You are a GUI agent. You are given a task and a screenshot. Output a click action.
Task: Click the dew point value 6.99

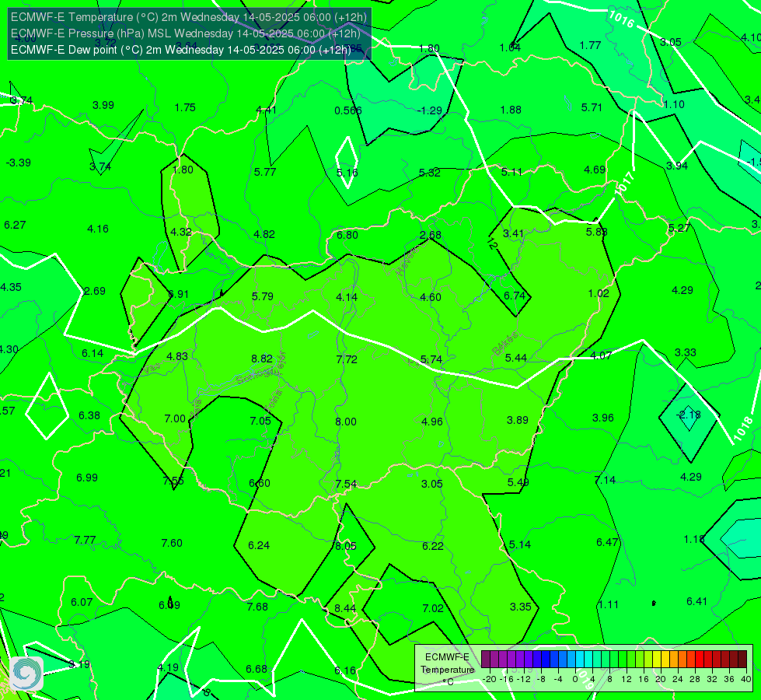(x=87, y=478)
